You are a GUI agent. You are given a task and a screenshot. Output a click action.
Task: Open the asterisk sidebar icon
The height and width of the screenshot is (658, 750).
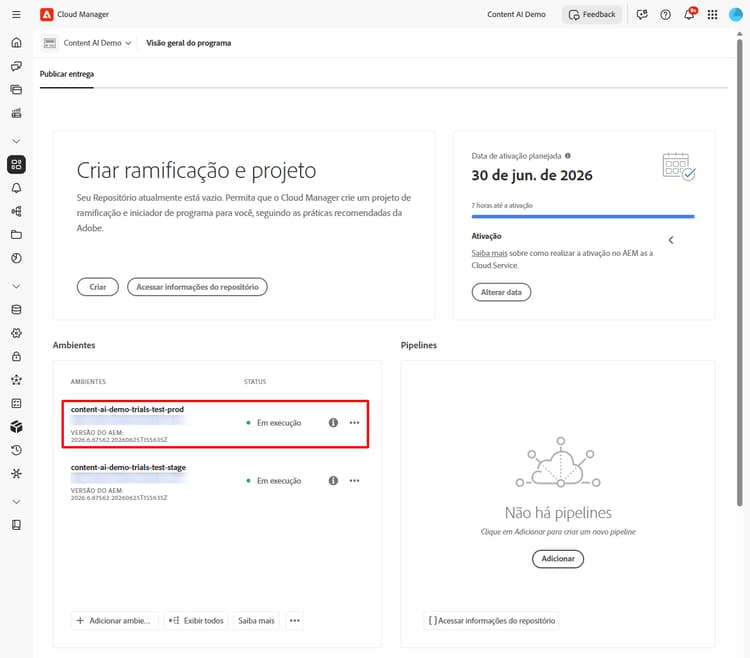point(16,473)
